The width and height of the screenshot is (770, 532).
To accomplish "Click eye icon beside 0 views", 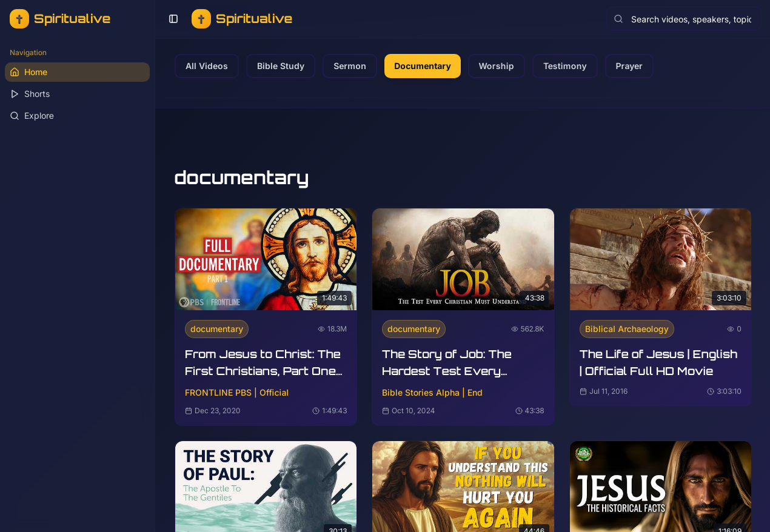I will (x=731, y=329).
